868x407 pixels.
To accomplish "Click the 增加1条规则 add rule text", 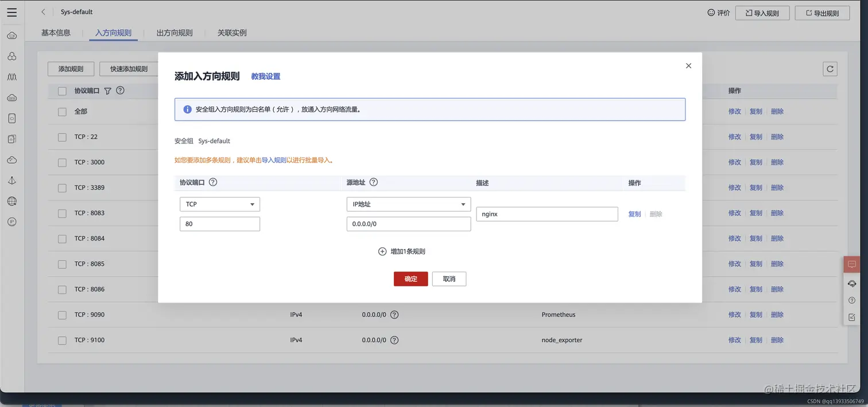I will [x=408, y=251].
